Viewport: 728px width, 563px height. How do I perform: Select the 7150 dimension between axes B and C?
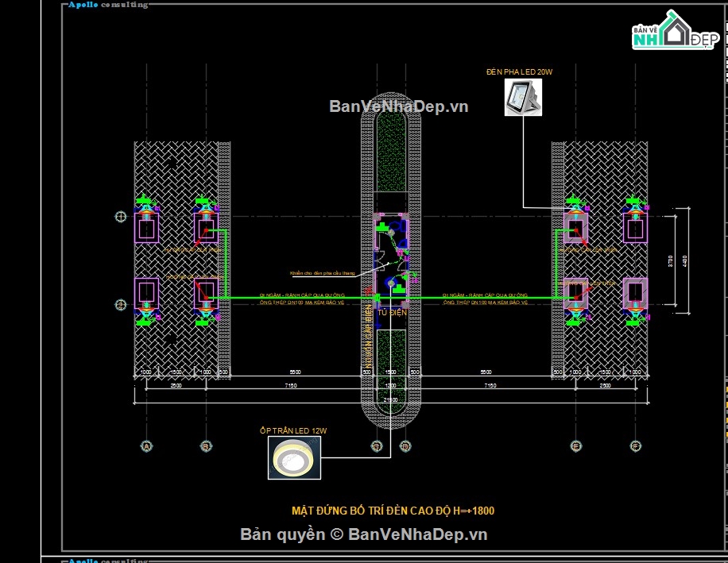tap(291, 385)
